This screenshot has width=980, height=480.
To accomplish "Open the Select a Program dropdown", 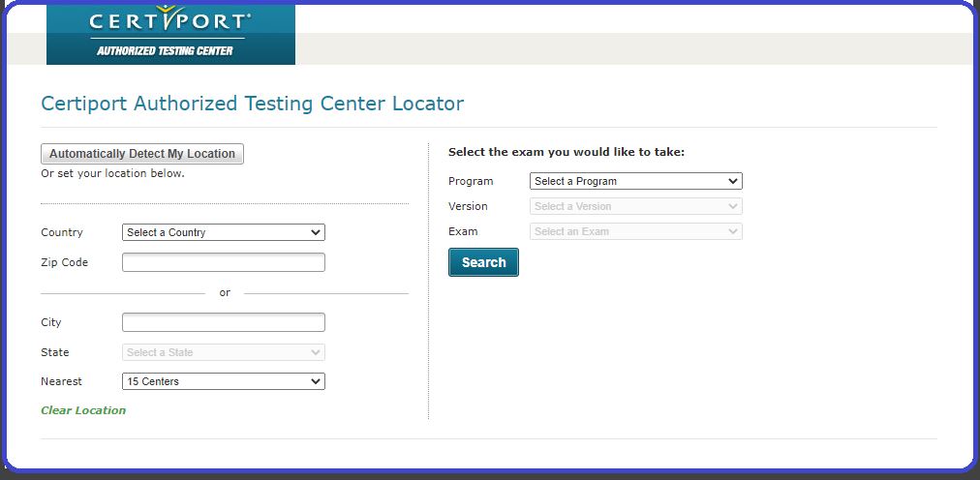I will tap(636, 181).
